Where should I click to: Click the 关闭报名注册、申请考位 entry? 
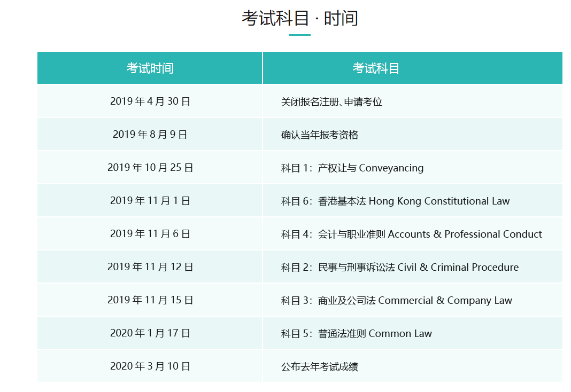pos(331,101)
